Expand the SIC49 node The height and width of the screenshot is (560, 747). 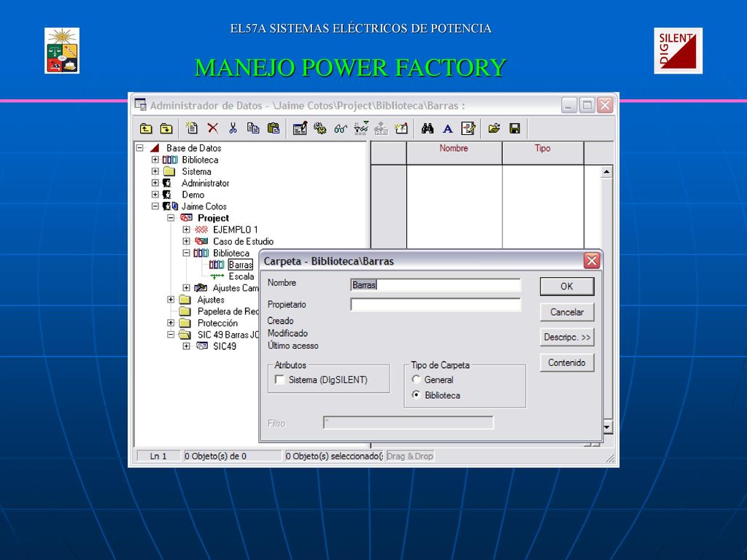point(186,346)
